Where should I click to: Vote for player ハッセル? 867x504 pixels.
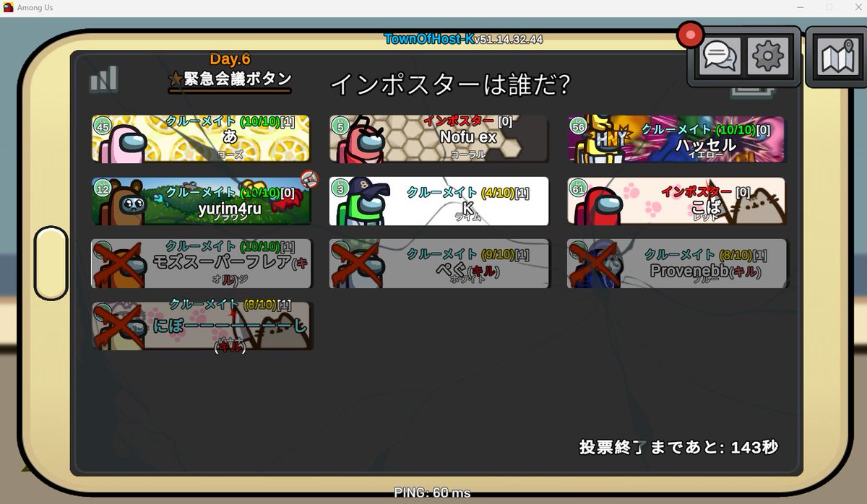coord(676,139)
